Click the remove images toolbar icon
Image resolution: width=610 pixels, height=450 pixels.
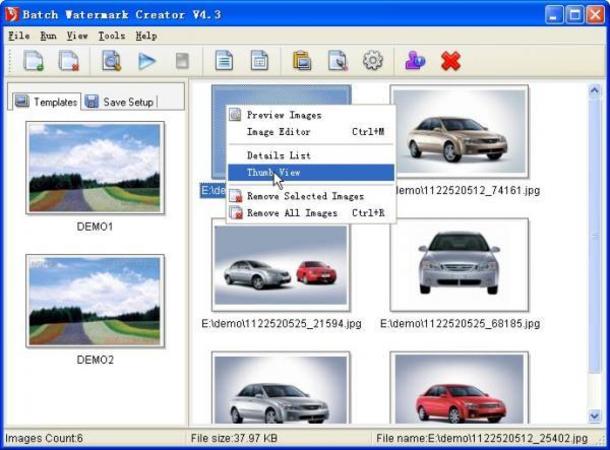coord(69,61)
